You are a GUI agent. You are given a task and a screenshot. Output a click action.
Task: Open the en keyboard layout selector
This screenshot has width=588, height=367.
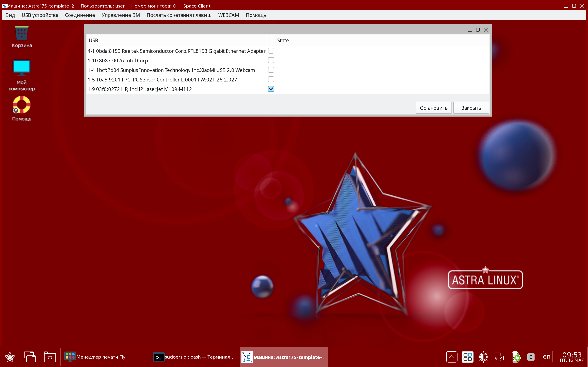pyautogui.click(x=546, y=357)
